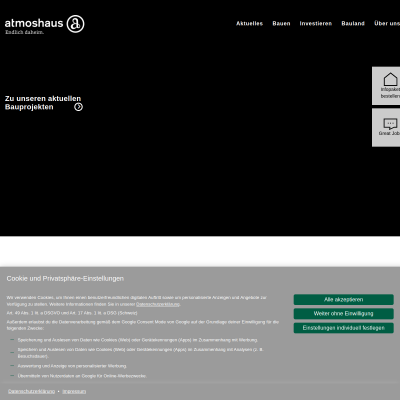Open the footer Datenschutzerklärung link
Screen dimensions: 400x400
pos(31,391)
